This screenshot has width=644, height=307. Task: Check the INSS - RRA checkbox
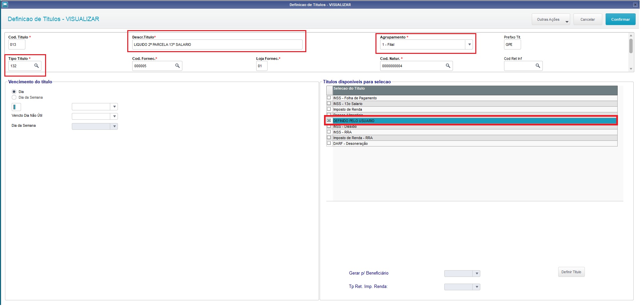(329, 132)
